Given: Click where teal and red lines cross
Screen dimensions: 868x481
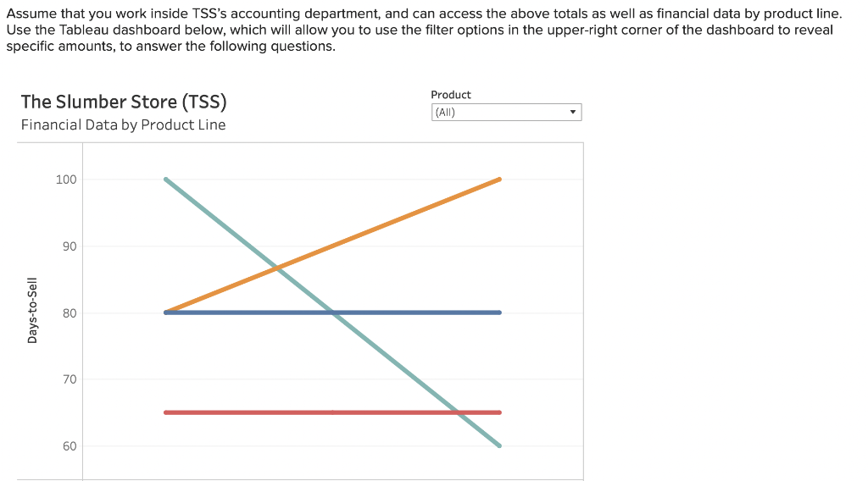Looking at the screenshot, I should [458, 412].
